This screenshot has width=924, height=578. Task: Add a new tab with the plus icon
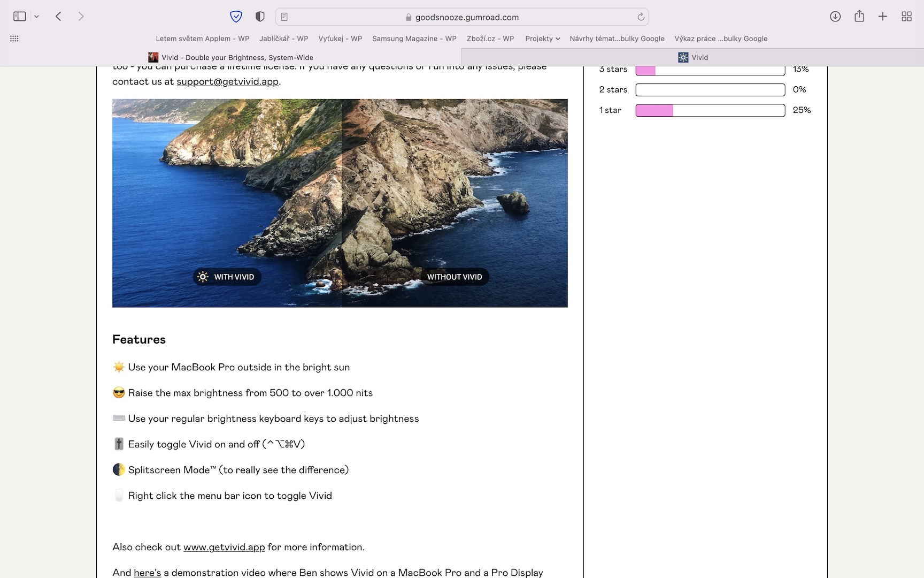point(883,17)
